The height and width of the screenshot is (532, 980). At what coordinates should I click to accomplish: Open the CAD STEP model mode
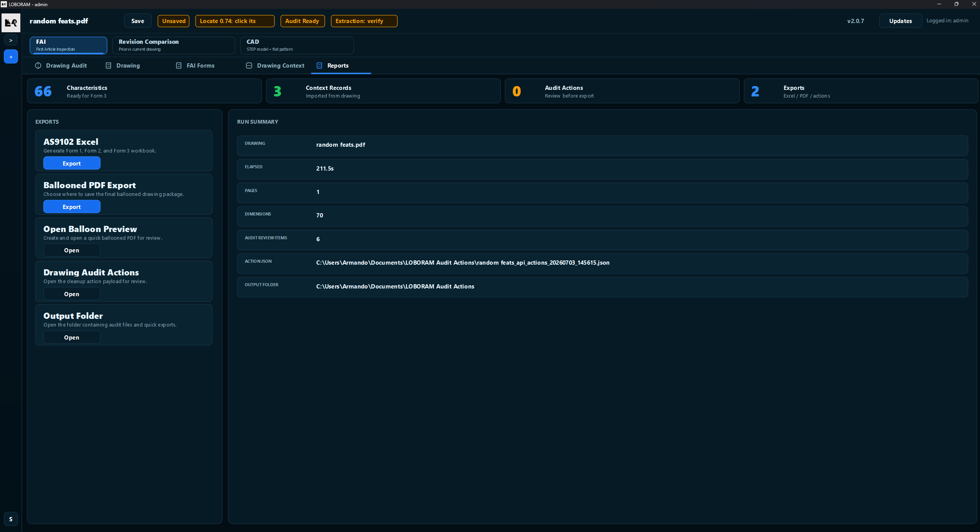point(297,45)
